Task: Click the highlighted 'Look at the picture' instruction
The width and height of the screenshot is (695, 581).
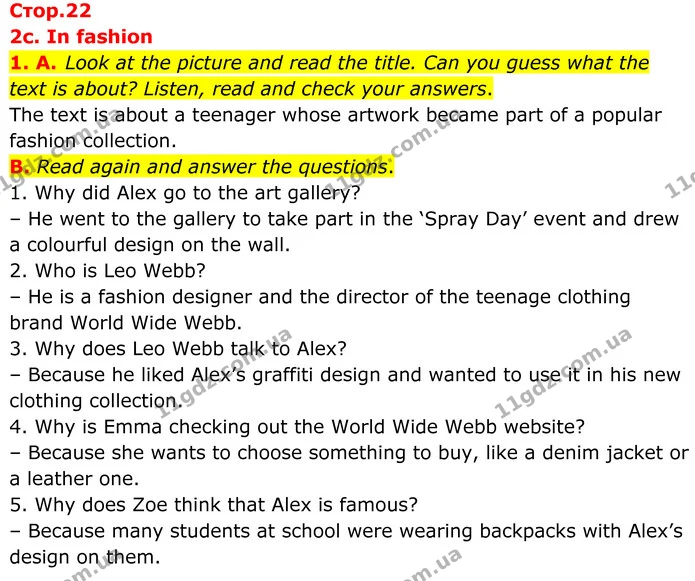Action: click(x=329, y=75)
